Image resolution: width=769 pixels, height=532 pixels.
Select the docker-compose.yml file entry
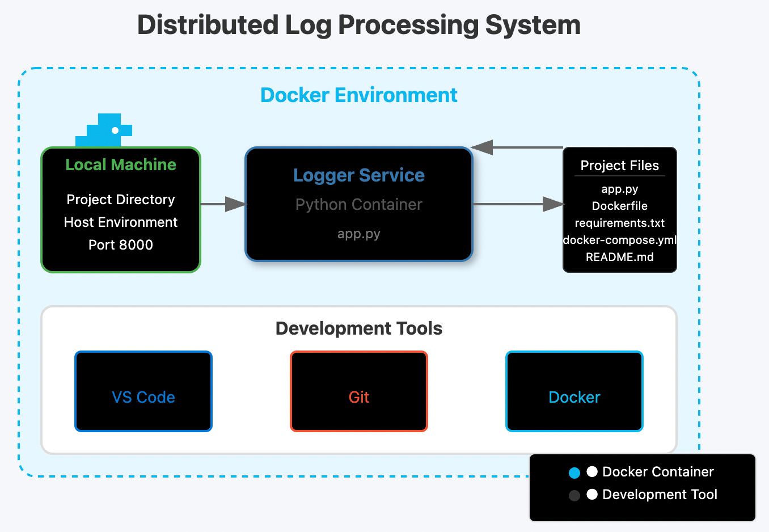(x=619, y=240)
